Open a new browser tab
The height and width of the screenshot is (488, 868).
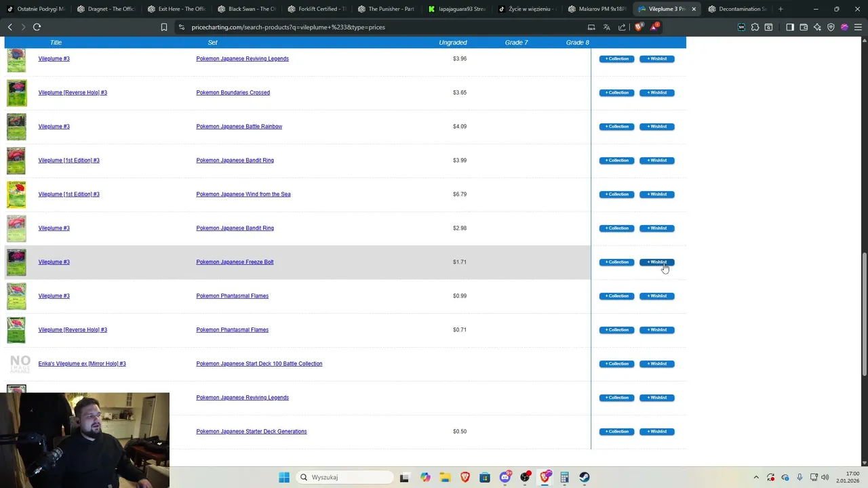click(x=781, y=9)
